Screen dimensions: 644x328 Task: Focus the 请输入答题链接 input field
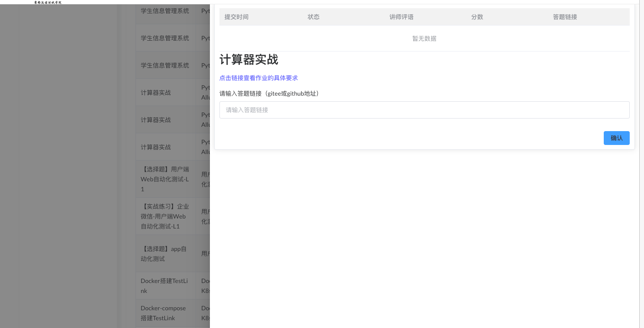coord(424,110)
